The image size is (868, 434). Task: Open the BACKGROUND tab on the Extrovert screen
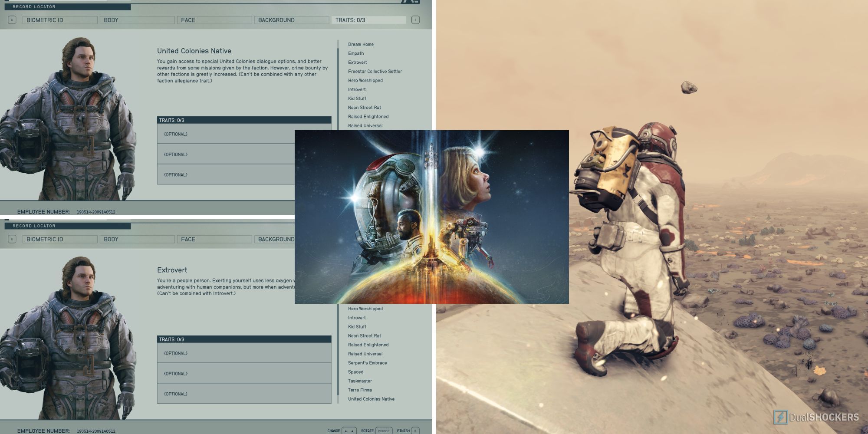click(x=275, y=239)
